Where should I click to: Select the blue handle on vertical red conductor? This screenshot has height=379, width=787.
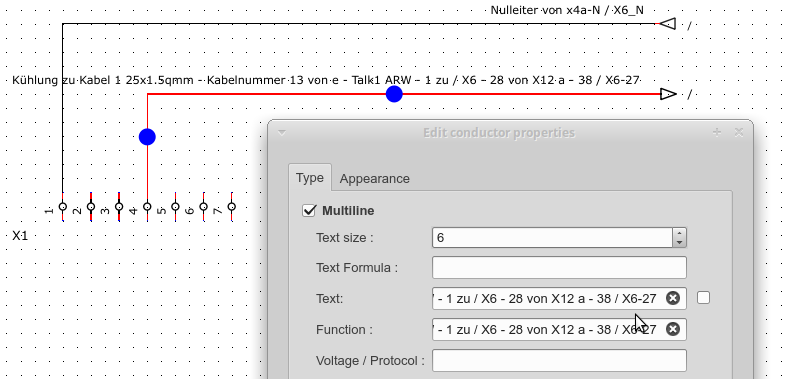tap(147, 137)
